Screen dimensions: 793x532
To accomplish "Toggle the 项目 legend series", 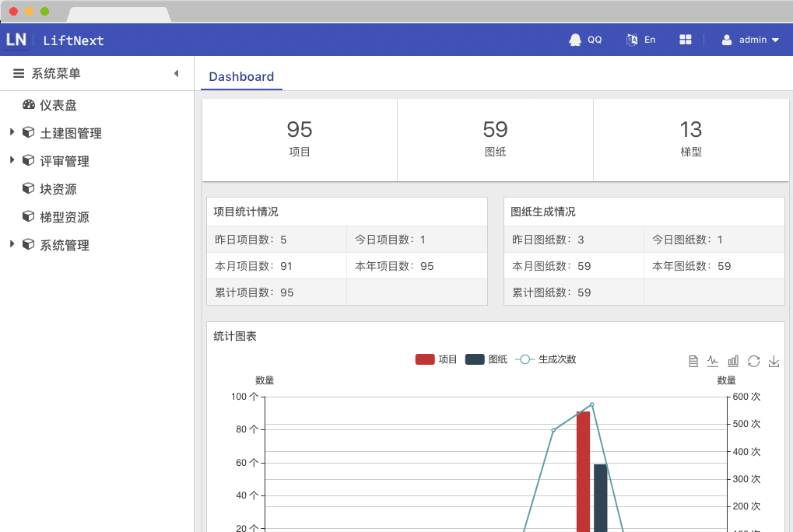I will (x=436, y=359).
